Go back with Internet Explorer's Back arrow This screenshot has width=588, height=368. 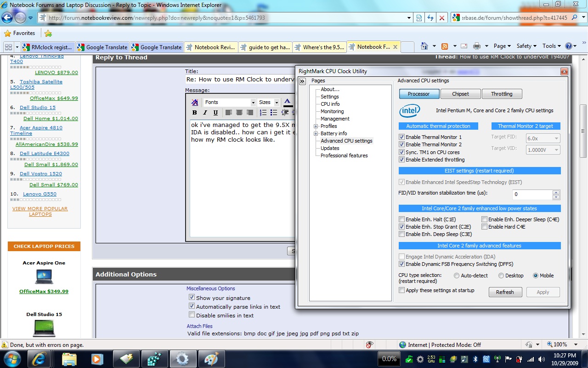(7, 18)
